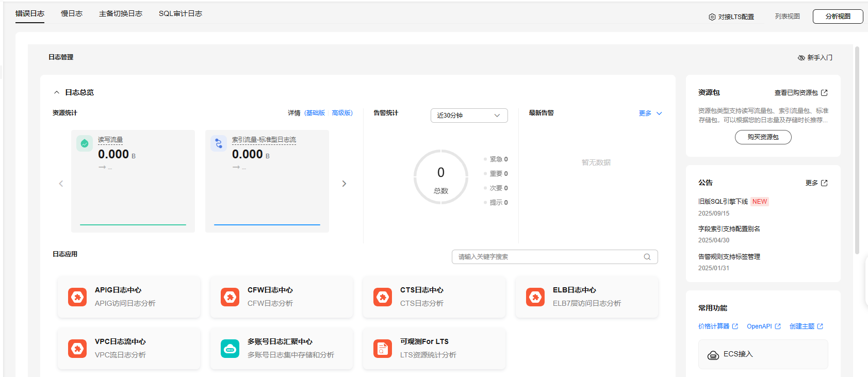Open the 近30分钟 time range dropdown

tap(469, 116)
